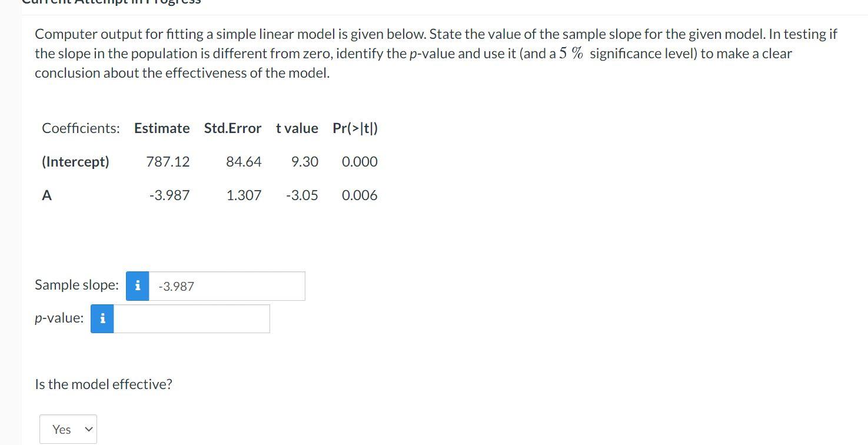Expand the answer choices under Is the model effective

68,429
